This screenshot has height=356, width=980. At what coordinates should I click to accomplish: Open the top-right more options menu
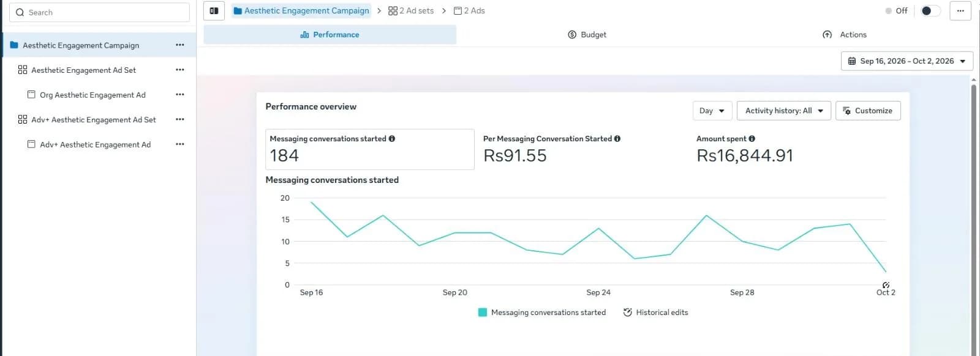pos(960,11)
